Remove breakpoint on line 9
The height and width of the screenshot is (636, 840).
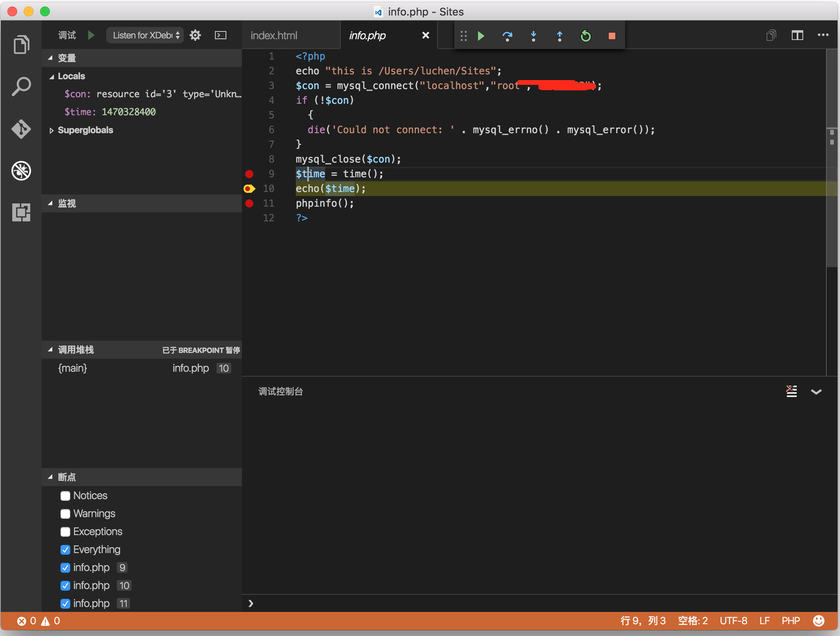tap(249, 174)
